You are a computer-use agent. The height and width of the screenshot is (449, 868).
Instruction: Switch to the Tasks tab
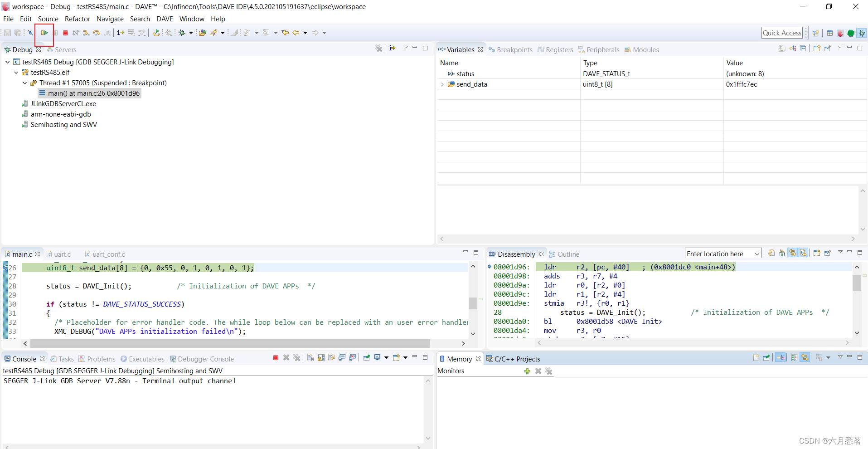[x=62, y=359]
